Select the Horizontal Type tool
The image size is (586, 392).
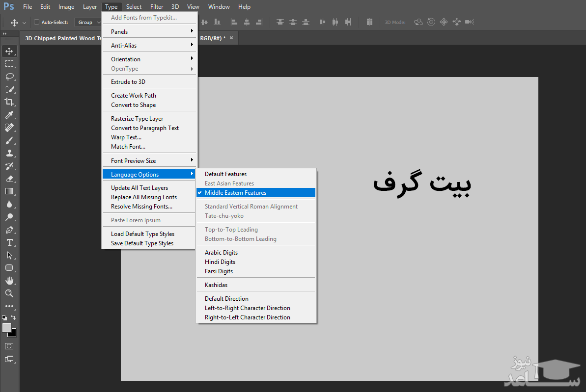[x=9, y=242]
